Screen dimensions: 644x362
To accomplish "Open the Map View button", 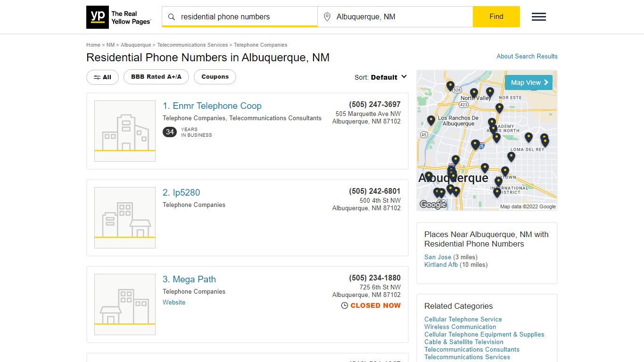I will (x=528, y=82).
